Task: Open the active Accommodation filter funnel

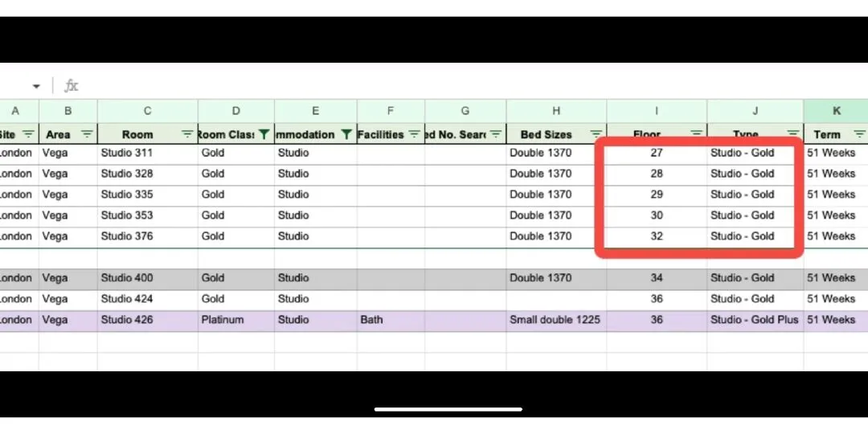Action: coord(346,134)
